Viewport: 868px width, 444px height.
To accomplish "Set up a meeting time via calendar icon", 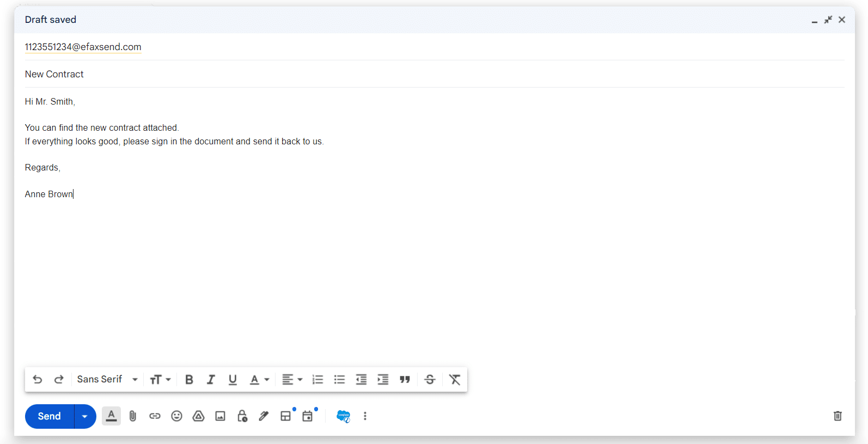I will (x=308, y=416).
